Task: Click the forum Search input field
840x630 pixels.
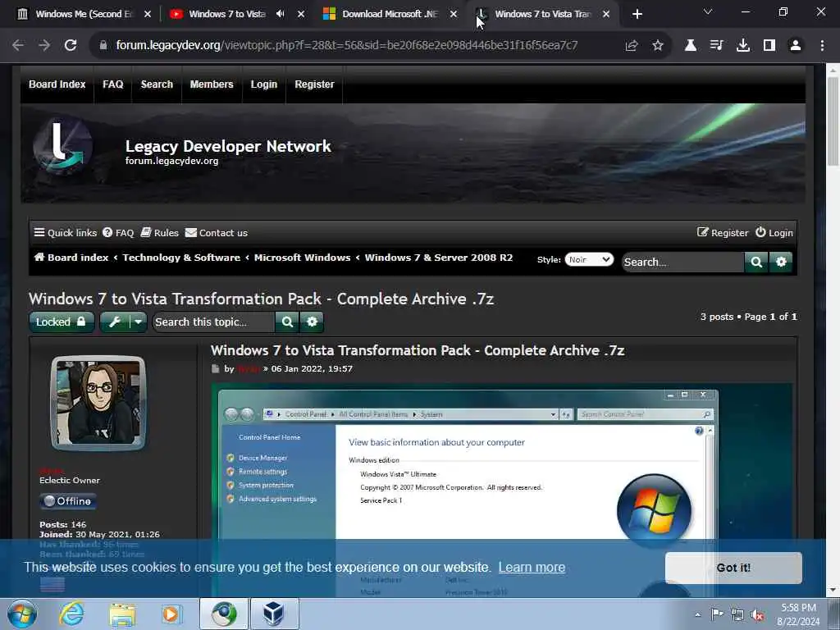Action: 683,262
